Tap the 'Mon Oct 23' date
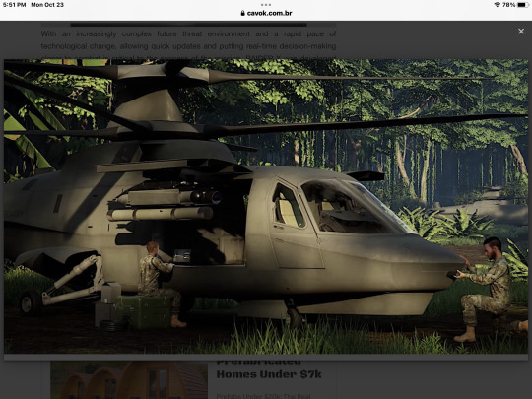Viewport: 532px width, 399px height. (x=47, y=5)
